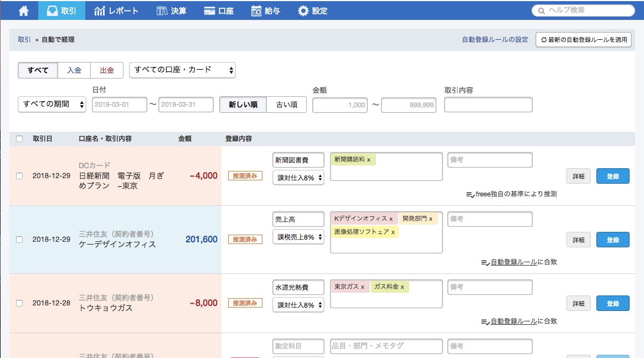
Task: Open すべての口座・カード dropdown
Action: (x=182, y=70)
